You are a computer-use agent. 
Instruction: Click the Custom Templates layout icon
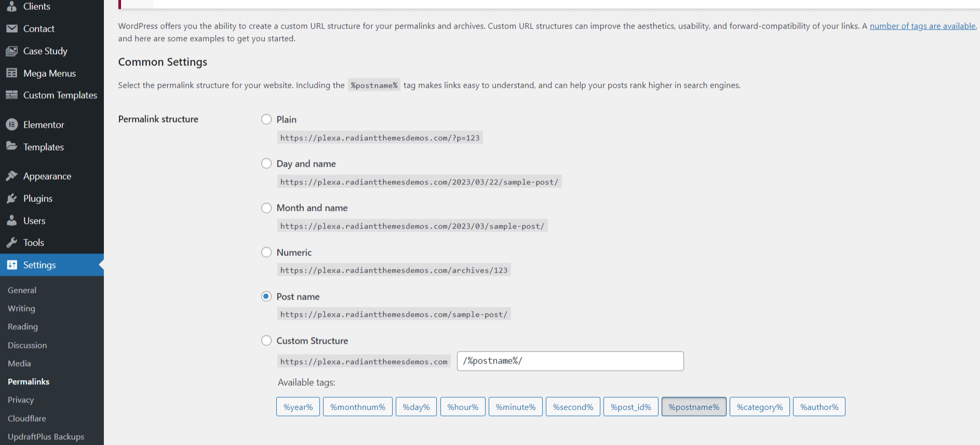11,95
